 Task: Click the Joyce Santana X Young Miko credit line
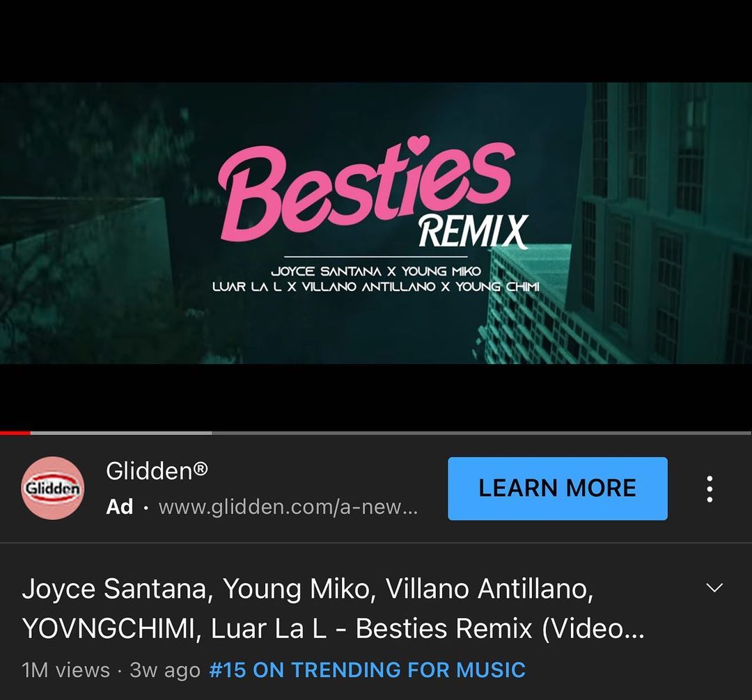(x=376, y=271)
